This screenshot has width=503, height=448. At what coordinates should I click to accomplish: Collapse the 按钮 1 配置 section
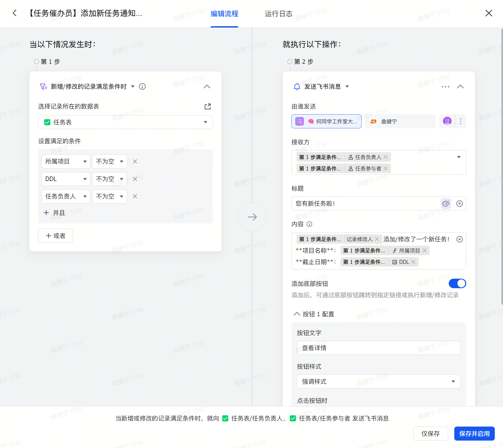[297, 314]
